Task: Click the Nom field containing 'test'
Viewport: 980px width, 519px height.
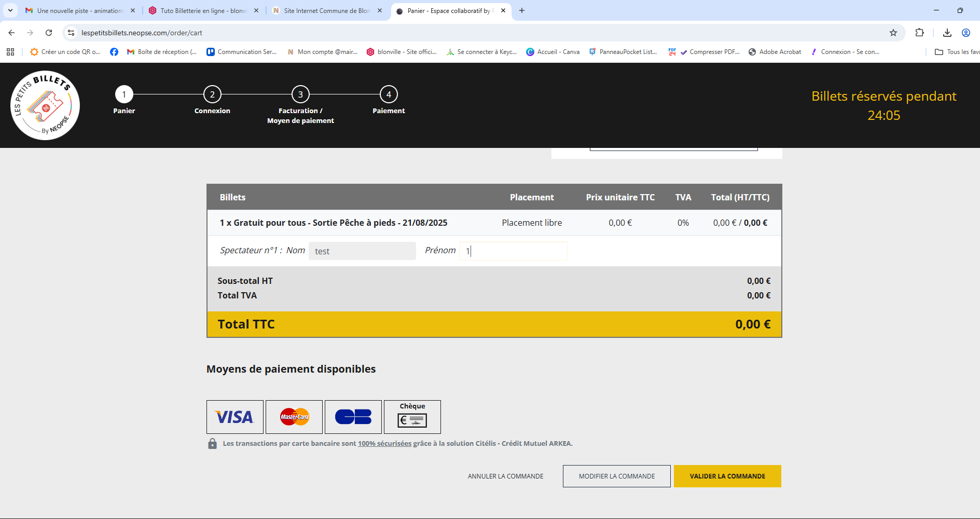Action: tap(362, 251)
